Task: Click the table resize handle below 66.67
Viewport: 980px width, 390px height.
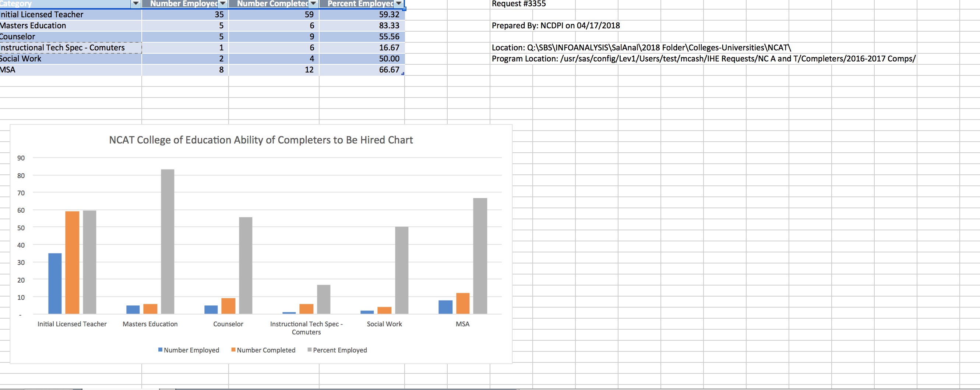Action: coord(402,74)
